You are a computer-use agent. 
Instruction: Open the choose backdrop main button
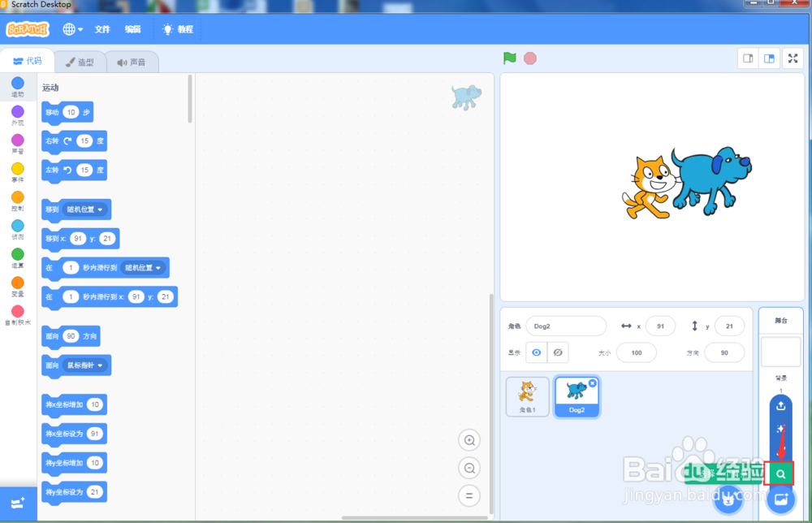point(780,499)
